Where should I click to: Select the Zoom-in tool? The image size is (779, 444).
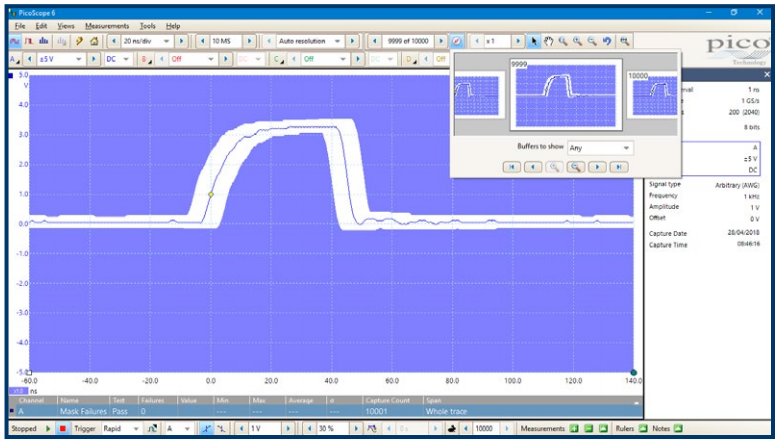click(x=577, y=41)
